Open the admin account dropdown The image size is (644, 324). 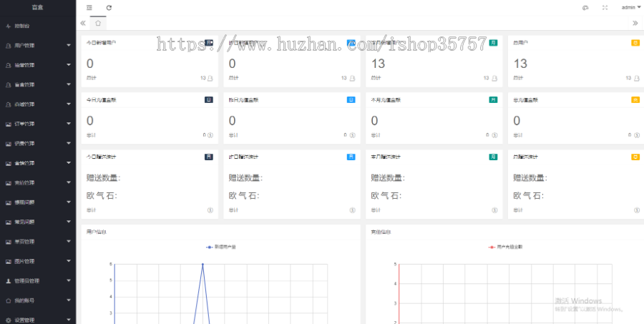coord(631,7)
